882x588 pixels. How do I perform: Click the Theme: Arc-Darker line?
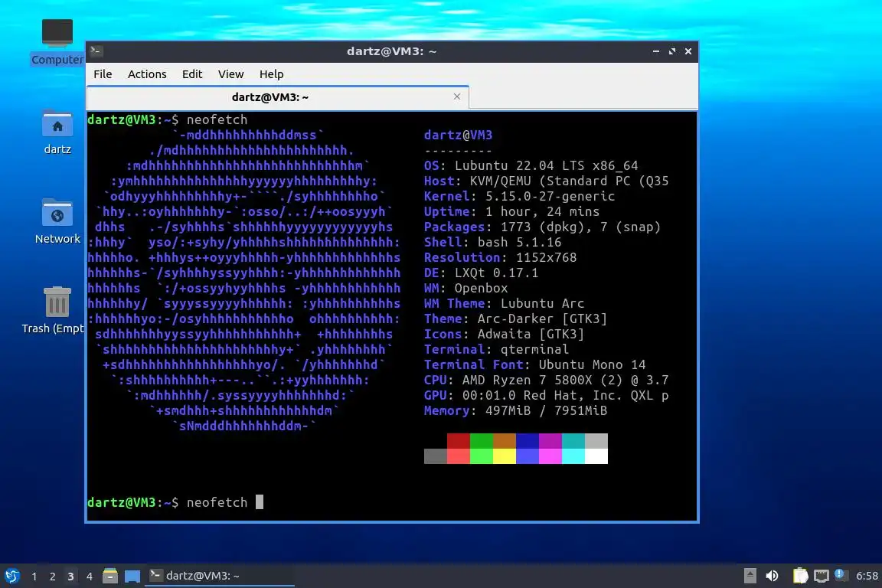click(x=516, y=318)
